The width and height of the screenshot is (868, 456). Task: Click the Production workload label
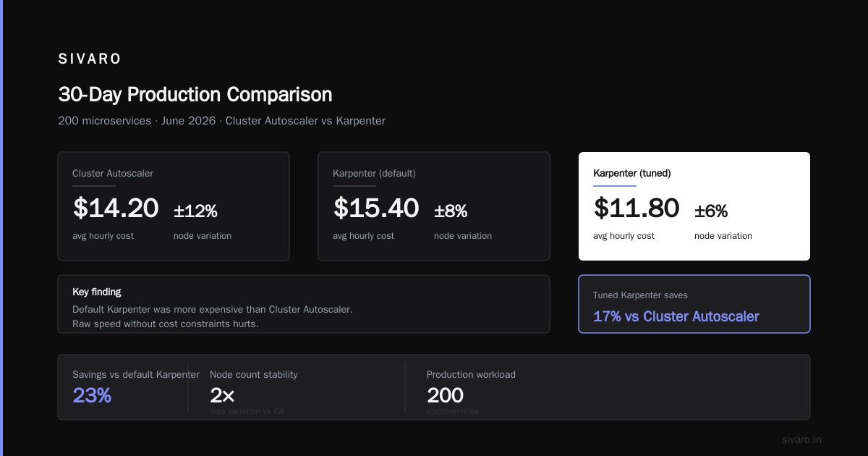(x=471, y=375)
